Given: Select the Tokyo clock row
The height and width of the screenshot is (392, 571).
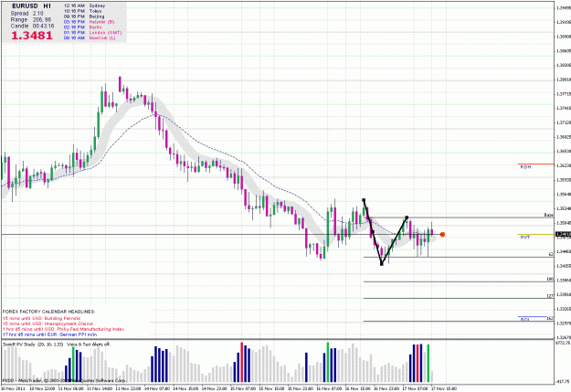Looking at the screenshot, I should [82, 11].
